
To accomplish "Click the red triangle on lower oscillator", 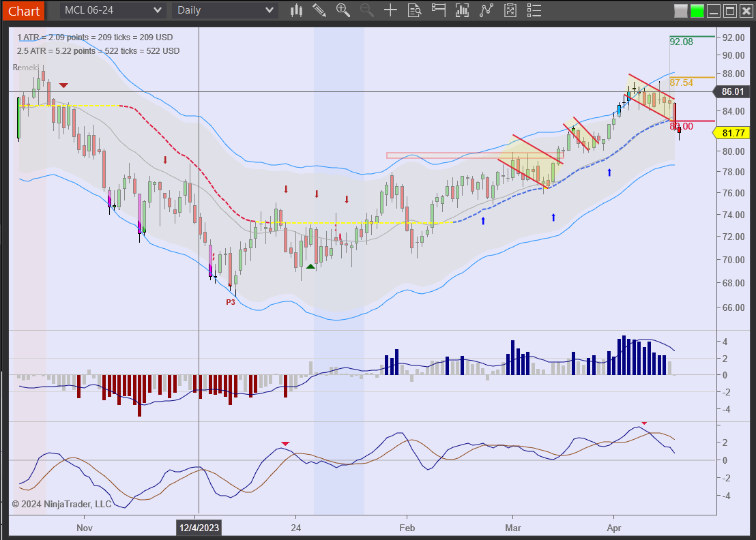I will (285, 443).
